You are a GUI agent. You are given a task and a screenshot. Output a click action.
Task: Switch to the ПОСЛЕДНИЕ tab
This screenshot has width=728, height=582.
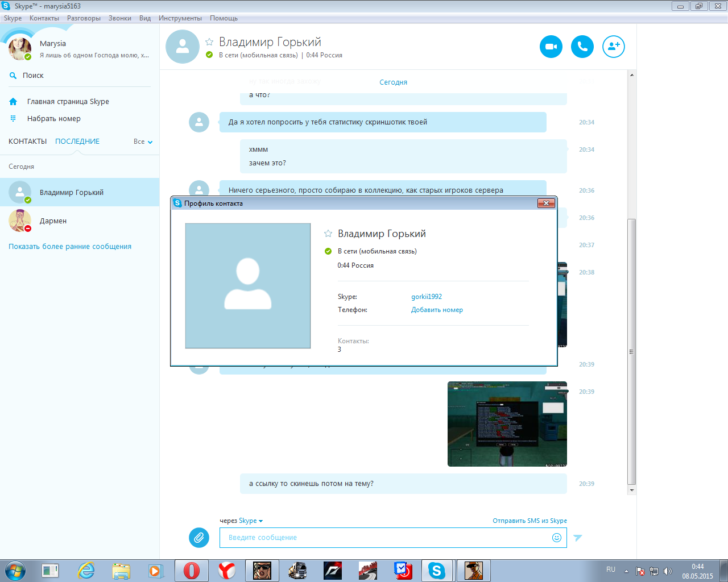pos(77,142)
